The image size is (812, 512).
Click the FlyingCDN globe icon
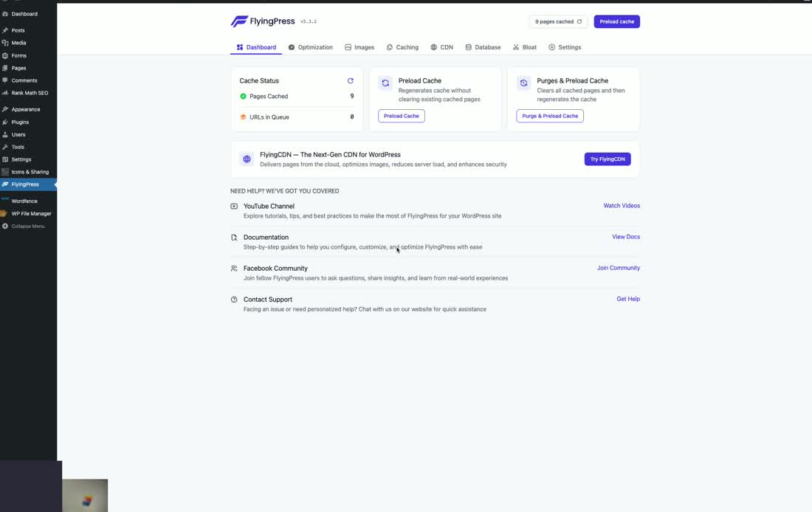tap(247, 159)
